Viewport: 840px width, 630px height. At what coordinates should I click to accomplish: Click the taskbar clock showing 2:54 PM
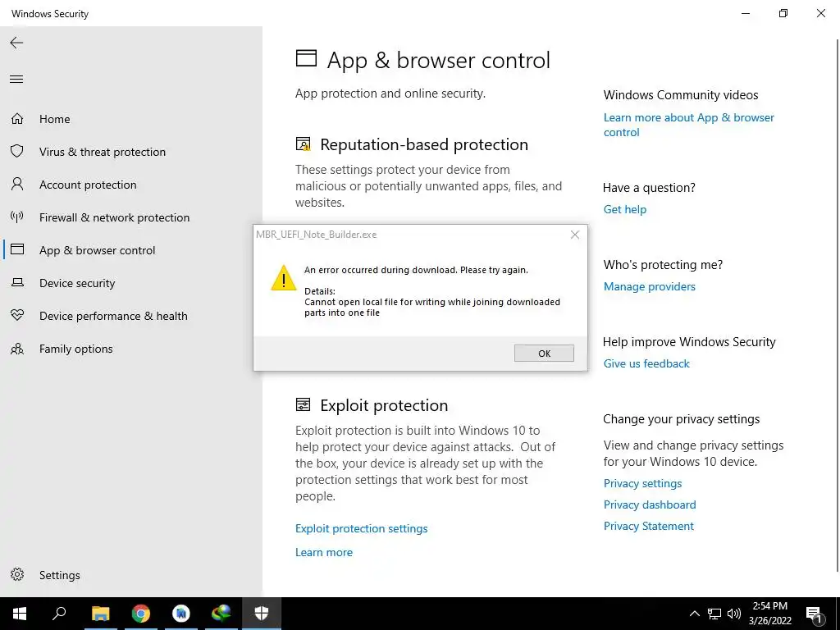coord(769,614)
